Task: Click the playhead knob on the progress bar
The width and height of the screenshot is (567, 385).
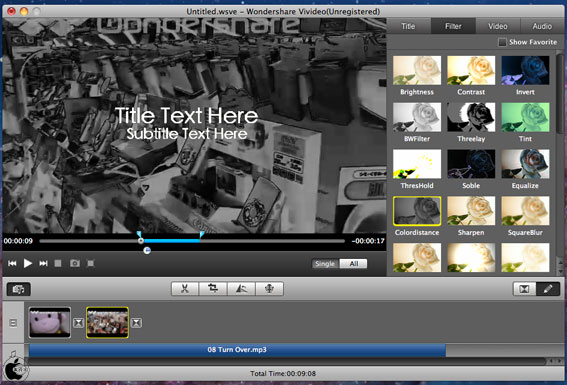Action: click(x=141, y=241)
